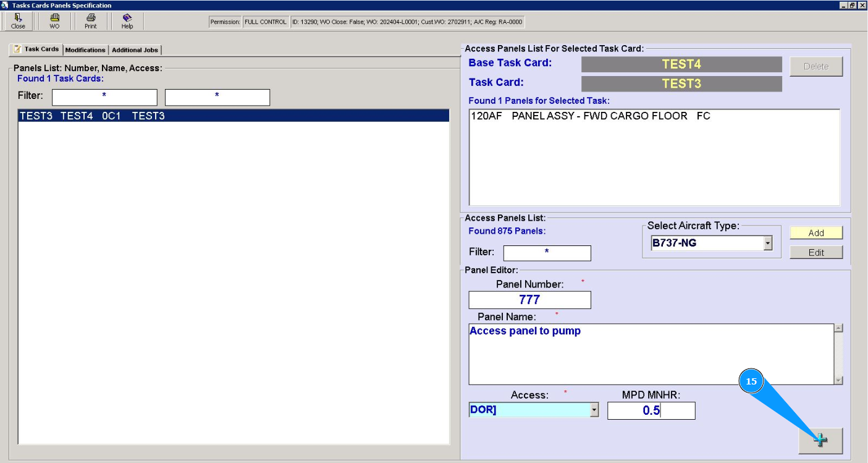Click the ID 13290 work order info bar
The height and width of the screenshot is (463, 868).
point(408,22)
